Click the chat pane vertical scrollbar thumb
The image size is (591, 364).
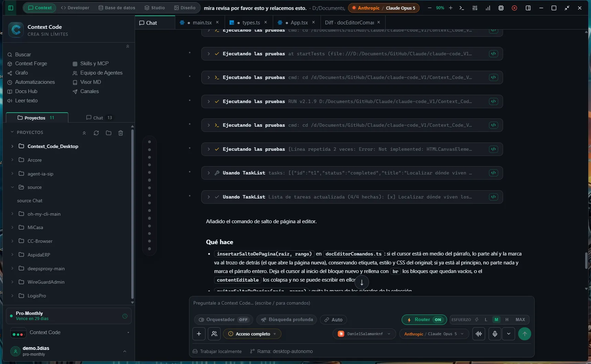click(586, 261)
